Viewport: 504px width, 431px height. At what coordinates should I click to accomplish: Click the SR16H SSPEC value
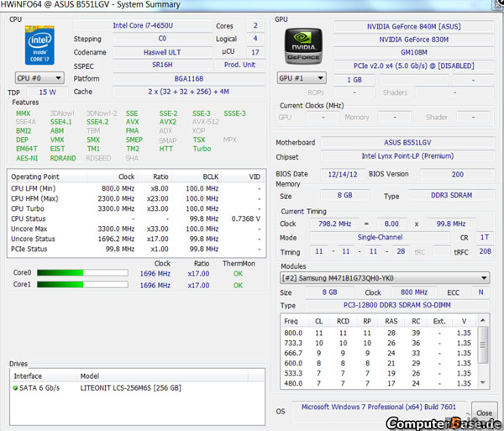point(162,65)
